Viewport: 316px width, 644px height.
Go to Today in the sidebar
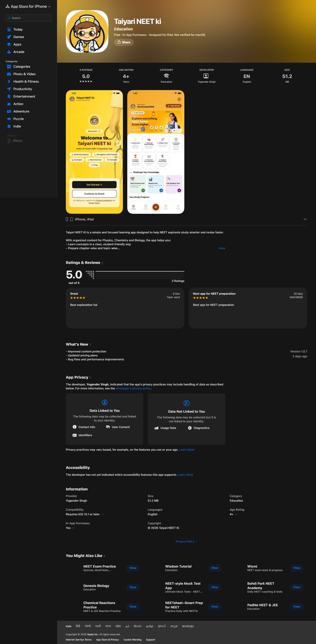click(18, 29)
